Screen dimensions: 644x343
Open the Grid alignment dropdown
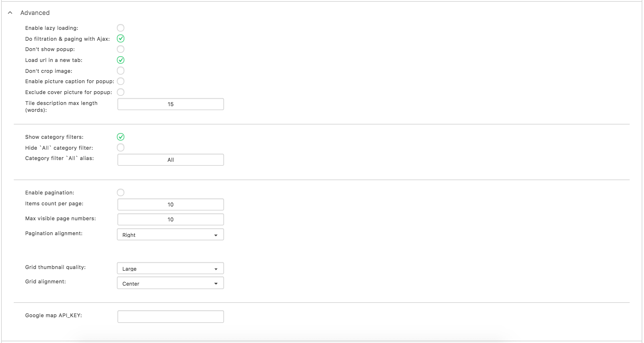pyautogui.click(x=170, y=283)
